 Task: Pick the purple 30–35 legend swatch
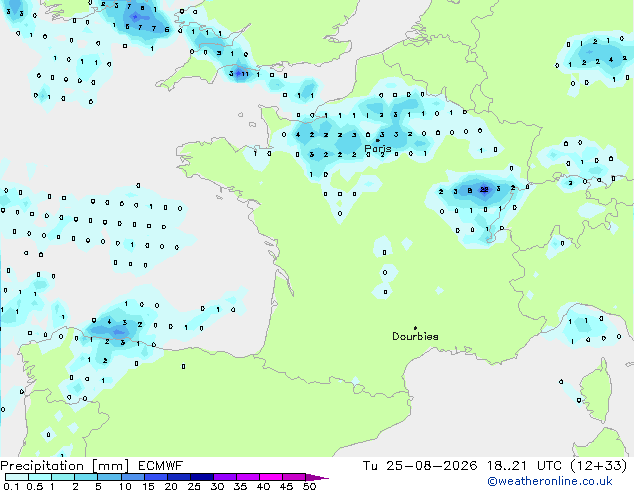click(225, 477)
